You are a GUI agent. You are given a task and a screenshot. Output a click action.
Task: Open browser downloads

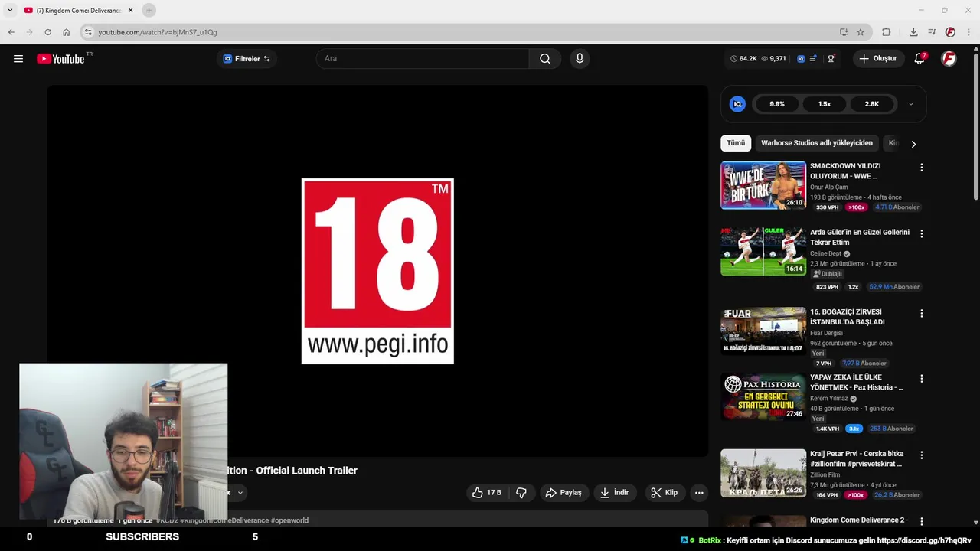[913, 32]
